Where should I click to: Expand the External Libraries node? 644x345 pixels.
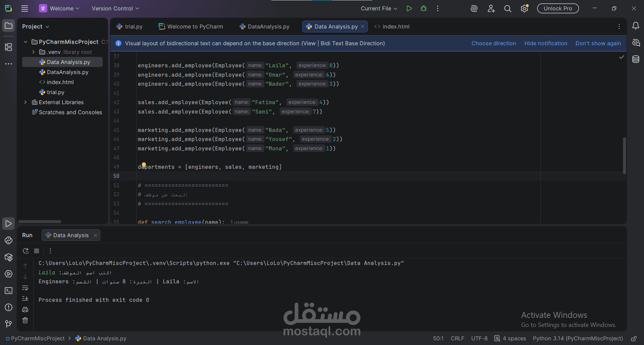click(x=25, y=102)
